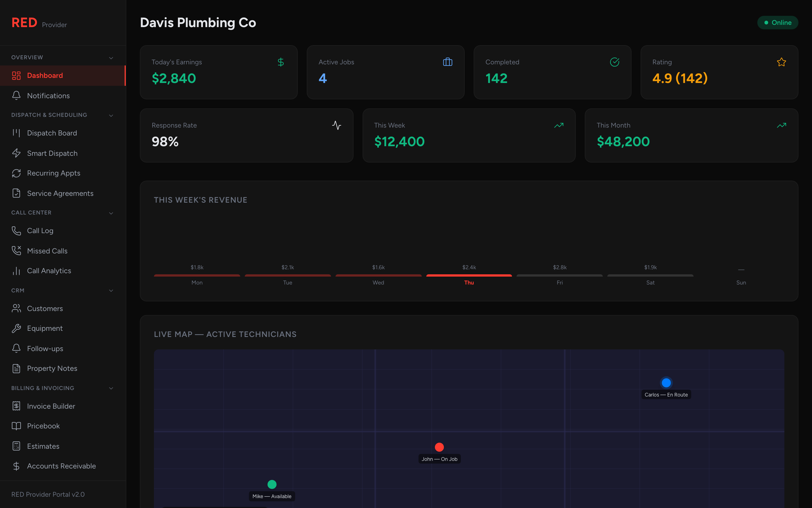Click the RED Provider logo

39,23
